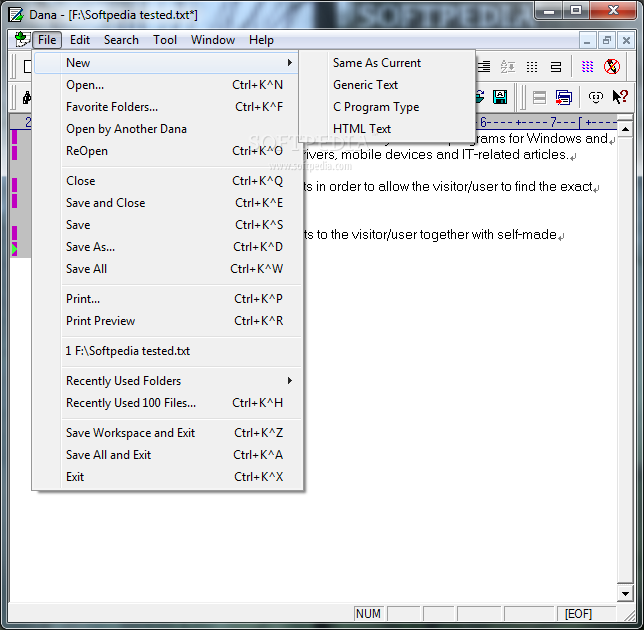Click the cyan floppy disk icon
Screen dimensions: 644x630
(x=500, y=97)
